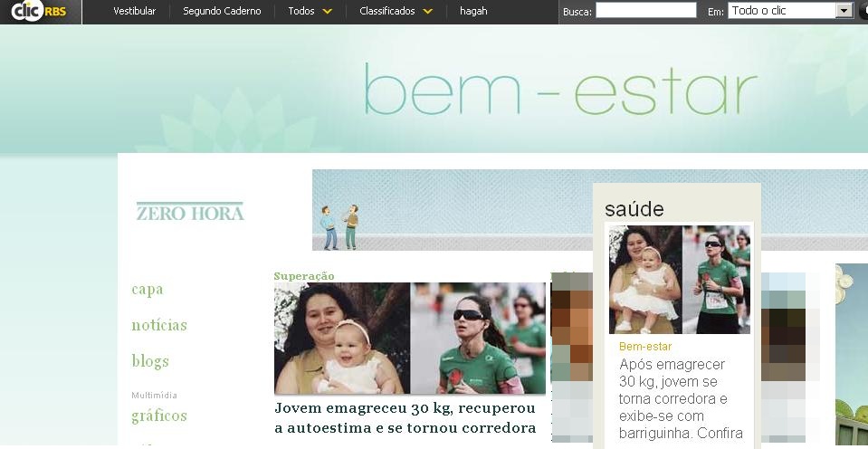This screenshot has height=449, width=868.
Task: Open the Todos dropdown arrow
Action: (x=327, y=11)
